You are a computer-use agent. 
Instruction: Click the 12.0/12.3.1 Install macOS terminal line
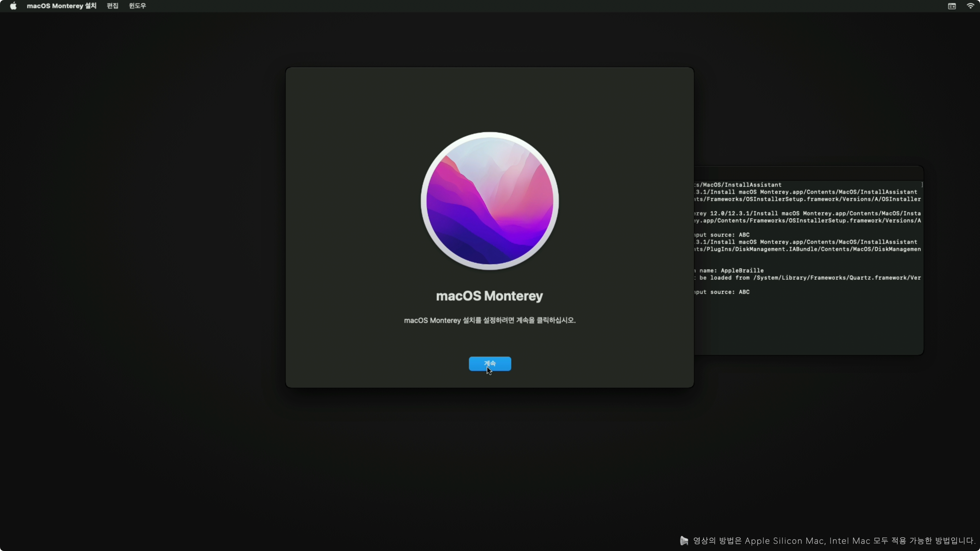pyautogui.click(x=808, y=213)
